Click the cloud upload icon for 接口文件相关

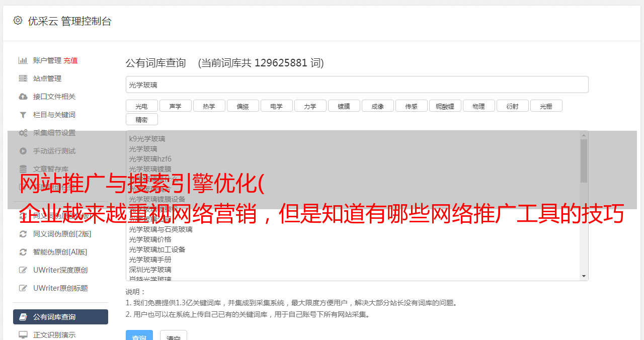[x=23, y=97]
